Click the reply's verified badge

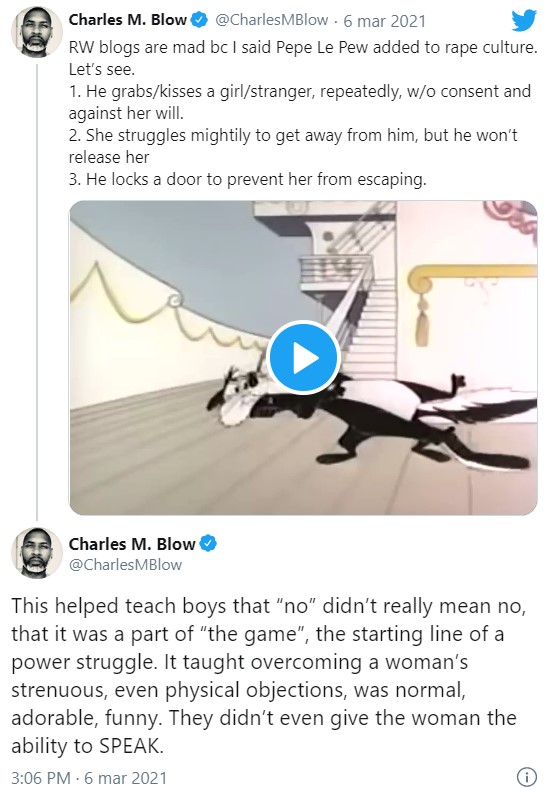[x=208, y=544]
